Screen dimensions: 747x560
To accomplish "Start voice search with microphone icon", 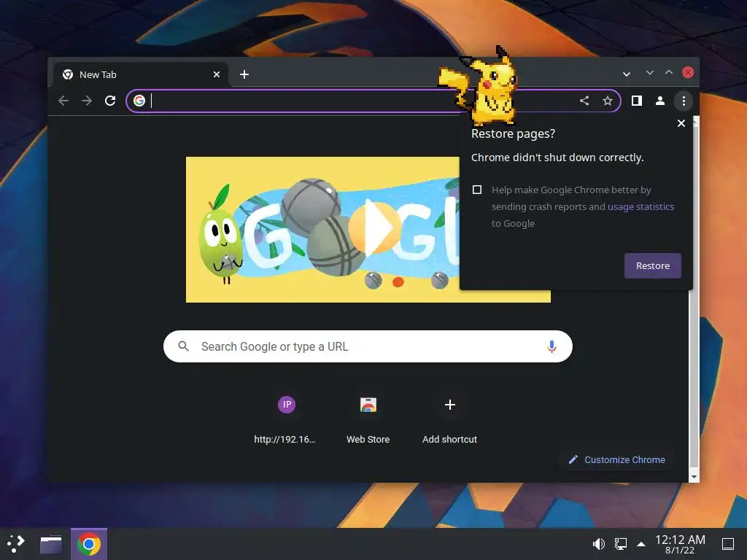I will 551,346.
